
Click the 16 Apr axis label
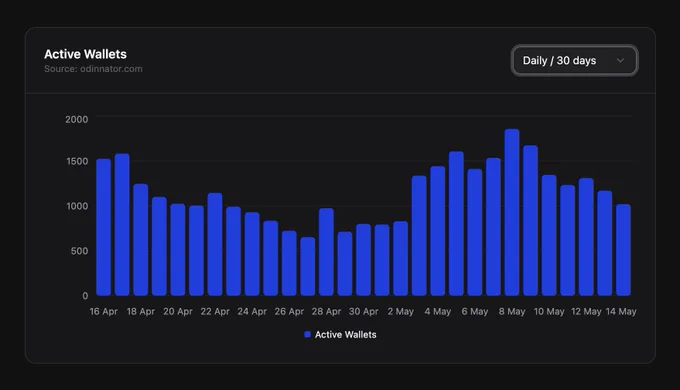[x=104, y=311]
